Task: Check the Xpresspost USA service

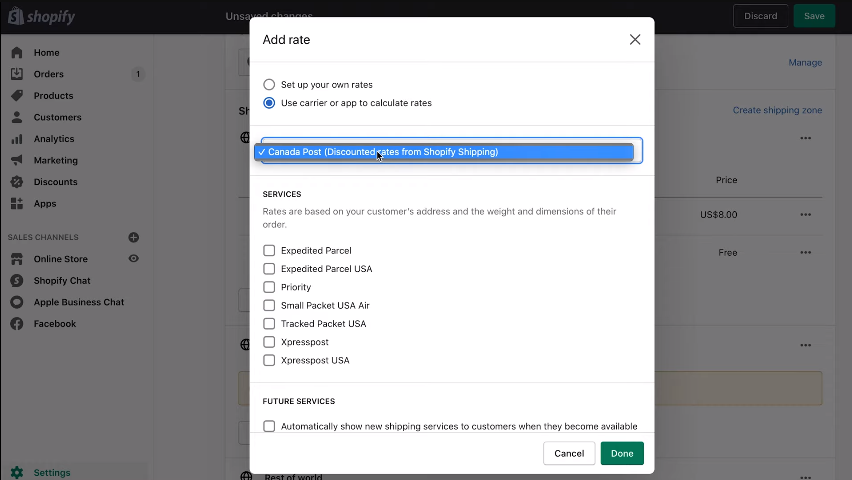Action: click(x=269, y=360)
